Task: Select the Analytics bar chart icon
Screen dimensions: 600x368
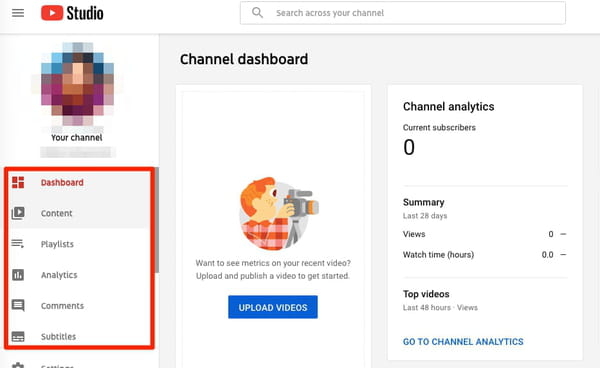Action: 18,275
